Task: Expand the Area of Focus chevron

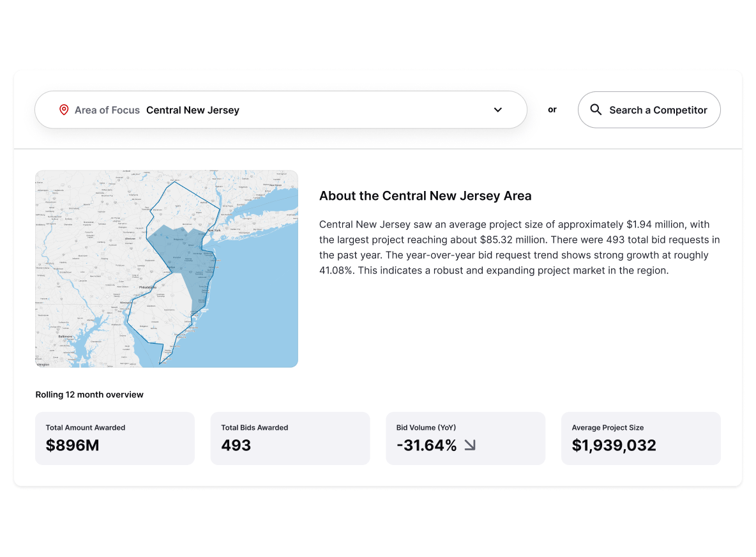Action: pos(498,110)
